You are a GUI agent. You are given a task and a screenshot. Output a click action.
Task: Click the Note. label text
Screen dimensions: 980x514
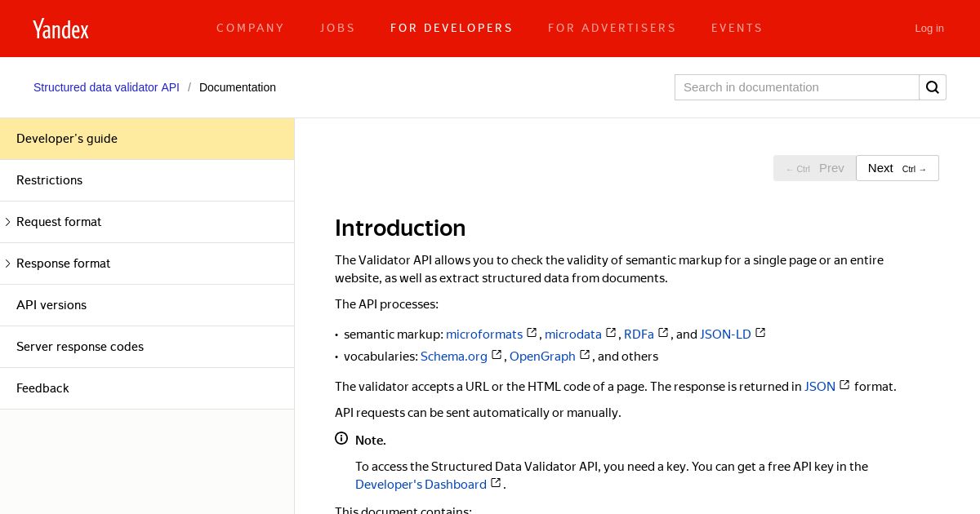[371, 440]
